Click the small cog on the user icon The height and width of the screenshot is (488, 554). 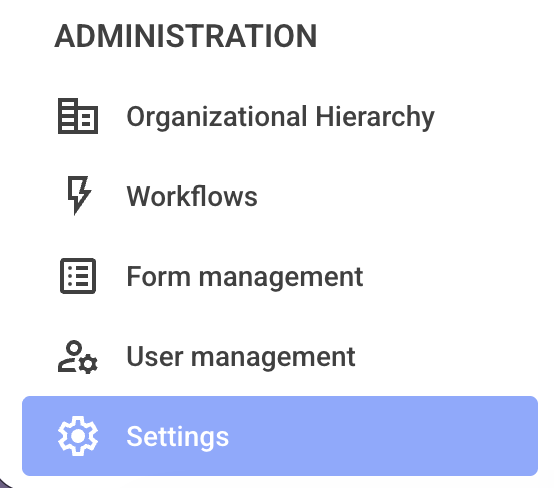[88, 364]
